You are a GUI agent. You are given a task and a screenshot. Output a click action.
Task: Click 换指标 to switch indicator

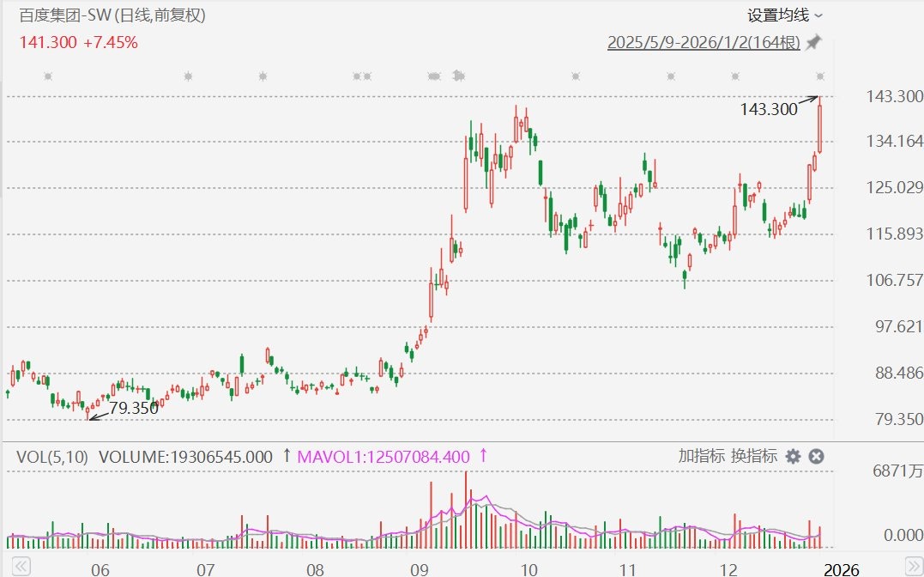click(x=753, y=456)
